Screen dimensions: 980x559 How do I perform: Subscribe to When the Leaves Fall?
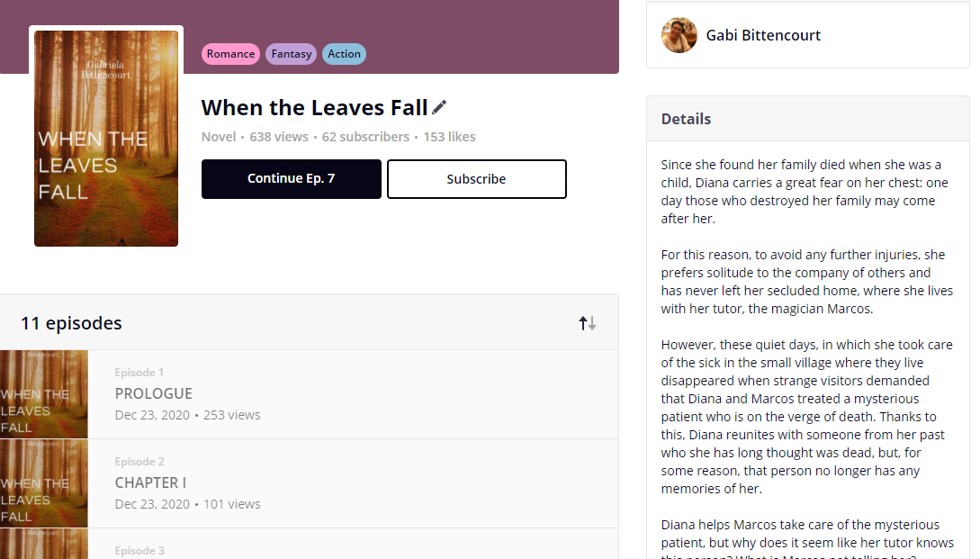(476, 179)
